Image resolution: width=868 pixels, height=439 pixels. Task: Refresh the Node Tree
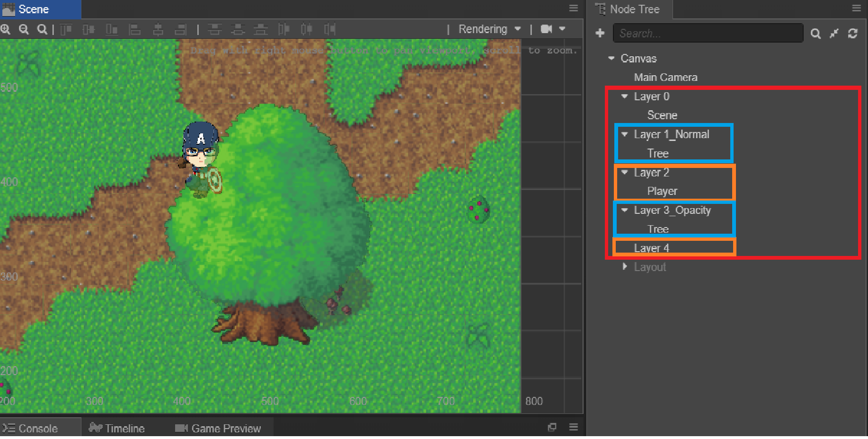pos(853,33)
